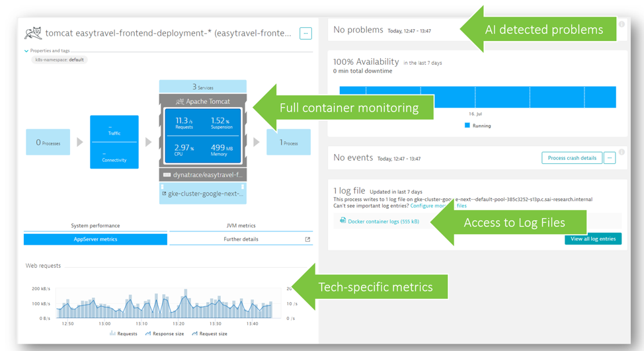644x351 pixels.
Task: Click the info icon on the No events panel
Action: (x=622, y=152)
